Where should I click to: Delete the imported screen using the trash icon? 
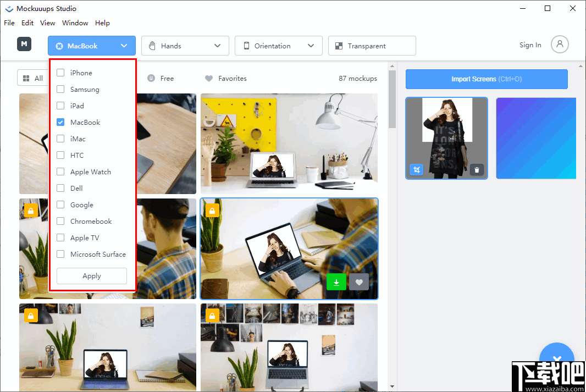(x=477, y=170)
